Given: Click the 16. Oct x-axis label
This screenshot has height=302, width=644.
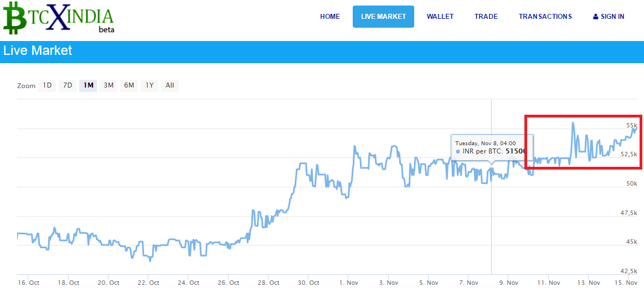Looking at the screenshot, I should tap(28, 283).
